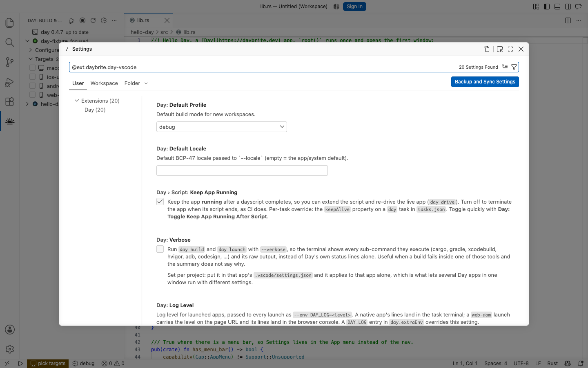The height and width of the screenshot is (368, 588).
Task: Open the Folder scope dropdown chevron
Action: coord(146,83)
